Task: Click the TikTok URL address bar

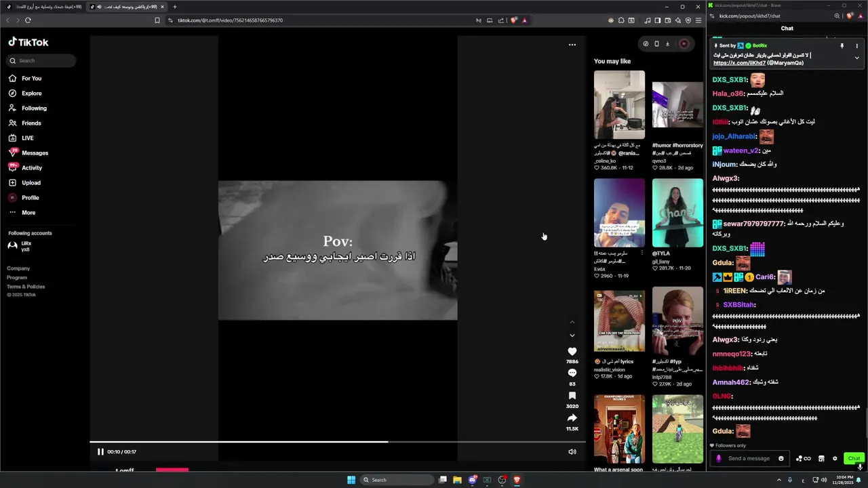Action: [x=231, y=20]
